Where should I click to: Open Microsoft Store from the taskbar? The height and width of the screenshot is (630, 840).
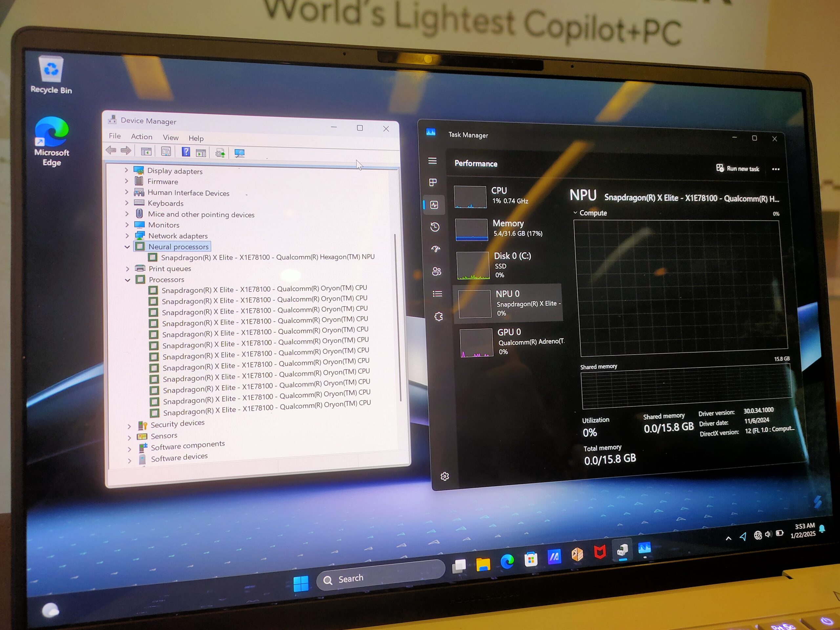click(x=531, y=559)
